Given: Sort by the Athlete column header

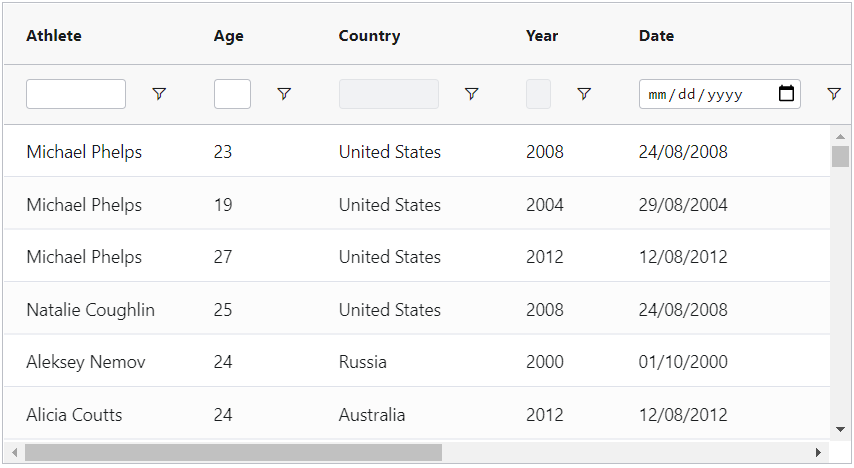Looking at the screenshot, I should click(x=54, y=36).
